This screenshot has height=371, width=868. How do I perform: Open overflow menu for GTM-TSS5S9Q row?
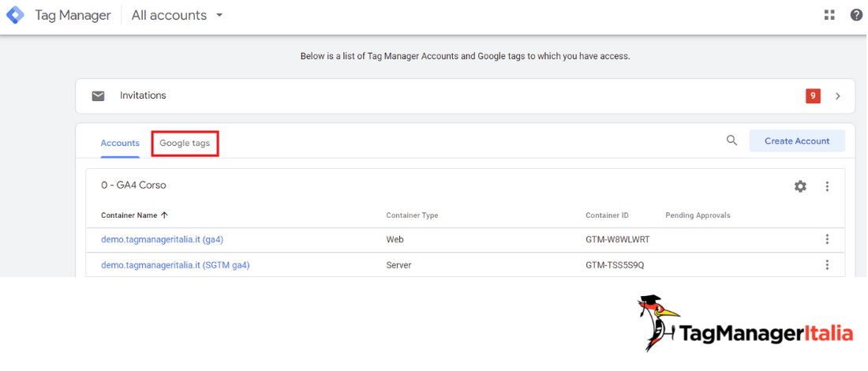827,265
